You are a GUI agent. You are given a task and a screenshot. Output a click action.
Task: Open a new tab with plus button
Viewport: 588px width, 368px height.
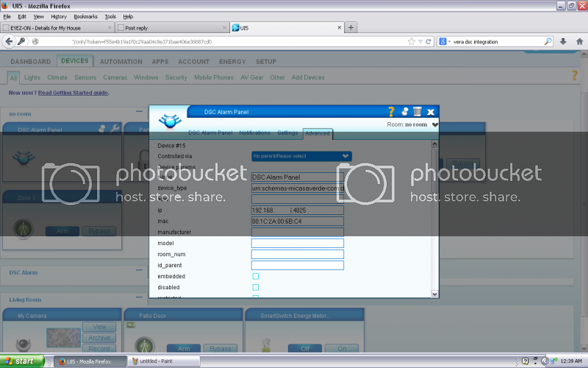pos(351,27)
